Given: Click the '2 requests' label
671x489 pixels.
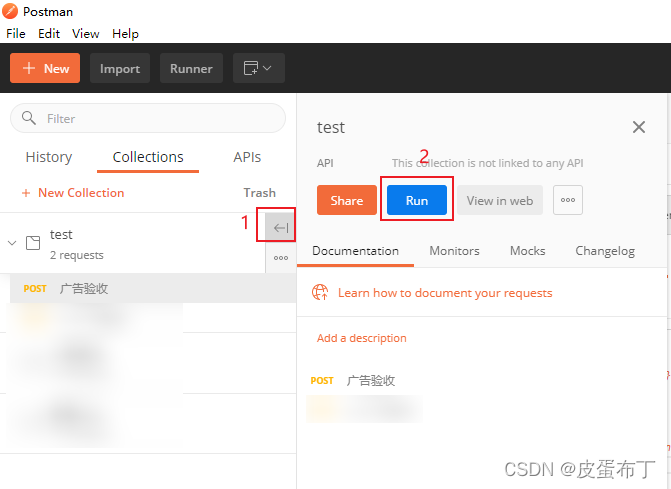Looking at the screenshot, I should [77, 255].
